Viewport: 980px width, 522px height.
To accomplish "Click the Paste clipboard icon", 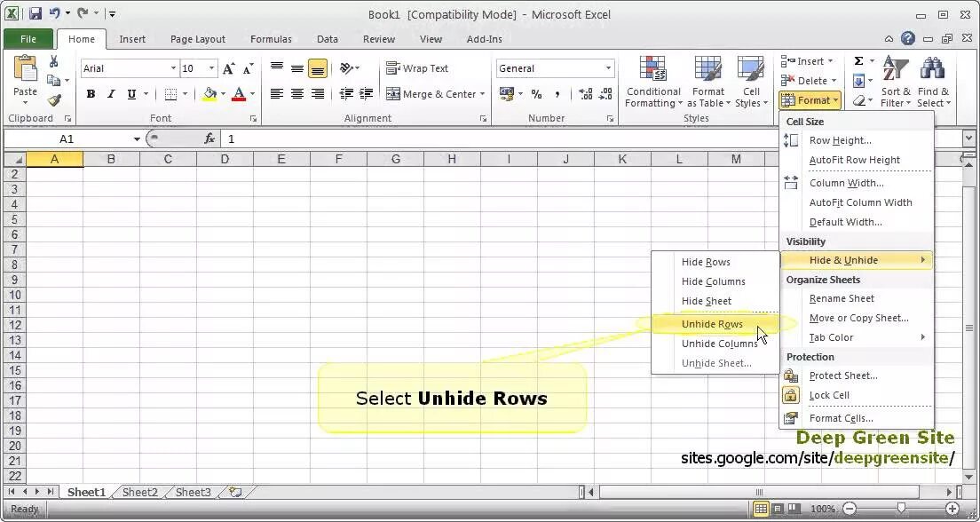I will click(25, 68).
